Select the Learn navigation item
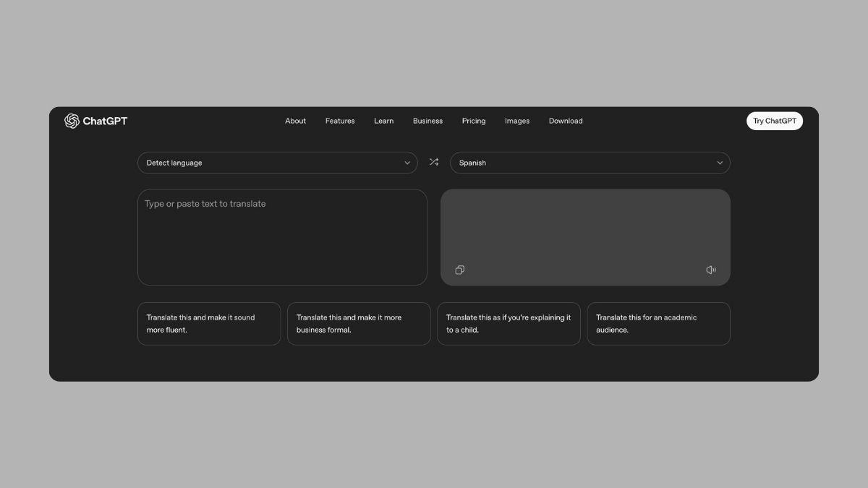Image resolution: width=868 pixels, height=488 pixels. tap(383, 121)
